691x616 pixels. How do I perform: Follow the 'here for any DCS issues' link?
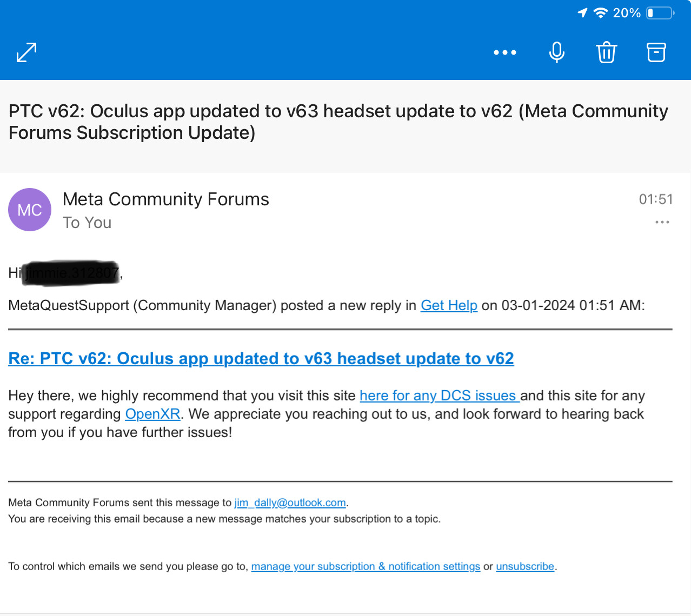tap(440, 396)
